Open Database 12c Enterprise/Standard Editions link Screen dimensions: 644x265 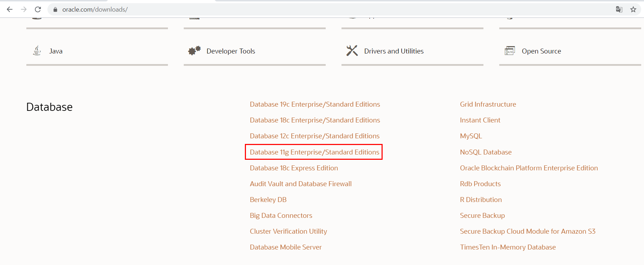click(x=314, y=136)
